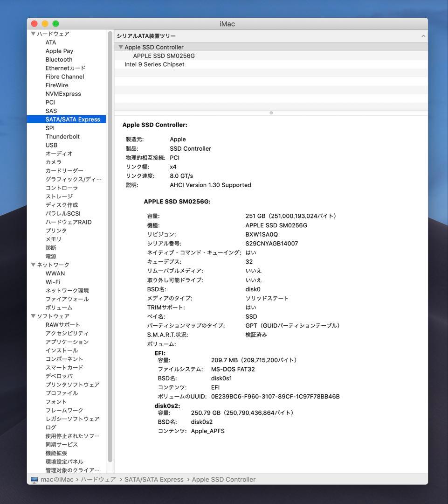Select SATA/SATA Express in the sidebar
Screen dimensions: 448x504
pos(67,119)
